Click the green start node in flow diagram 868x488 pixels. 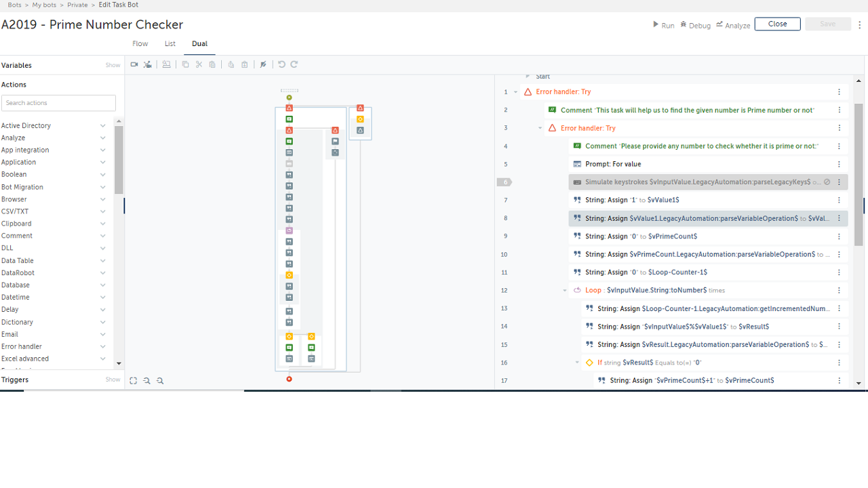coord(289,98)
